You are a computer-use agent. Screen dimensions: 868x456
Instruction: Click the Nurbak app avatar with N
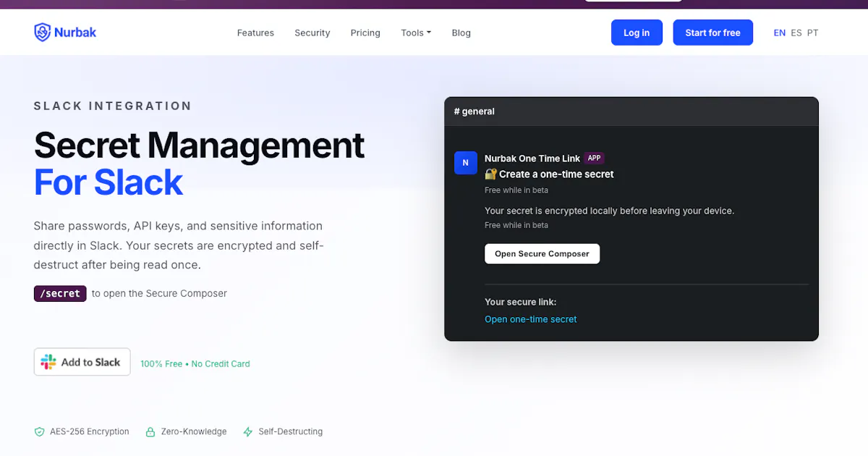coord(465,163)
